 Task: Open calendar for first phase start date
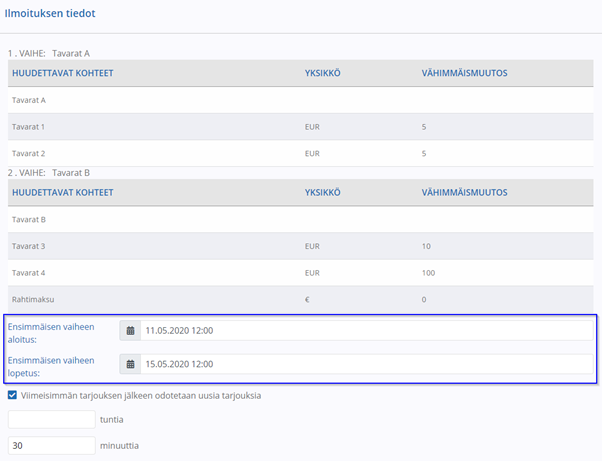[x=131, y=330]
